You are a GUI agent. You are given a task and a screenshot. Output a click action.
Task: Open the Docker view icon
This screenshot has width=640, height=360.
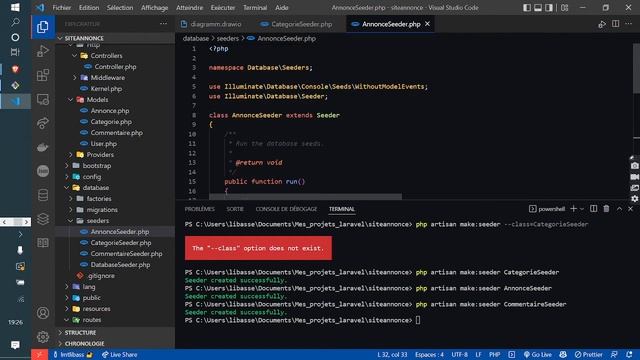tap(43, 147)
